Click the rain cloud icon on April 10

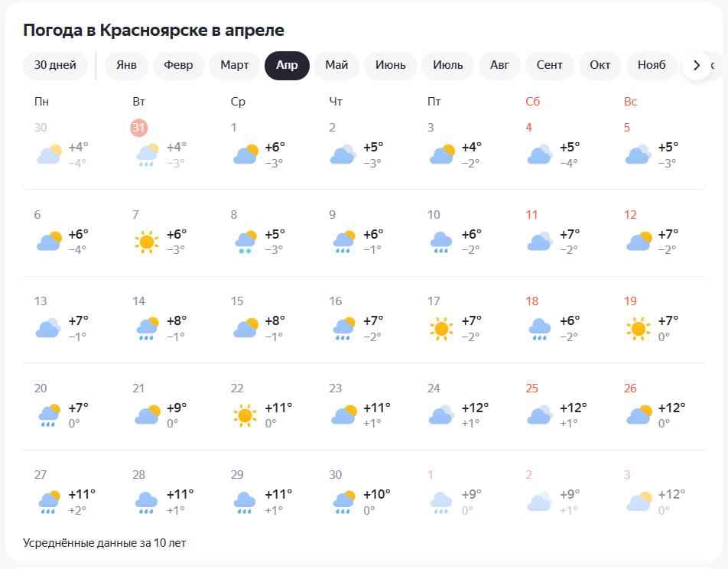pyautogui.click(x=441, y=242)
